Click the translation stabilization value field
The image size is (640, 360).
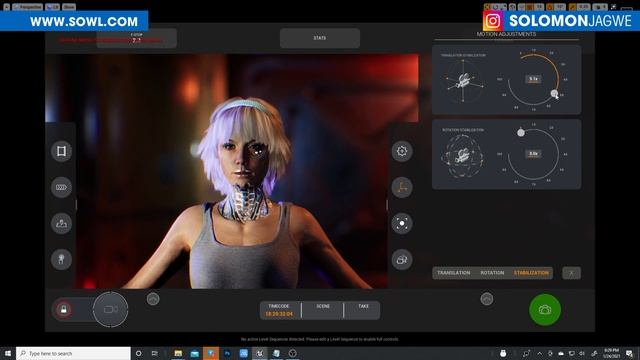tap(533, 79)
